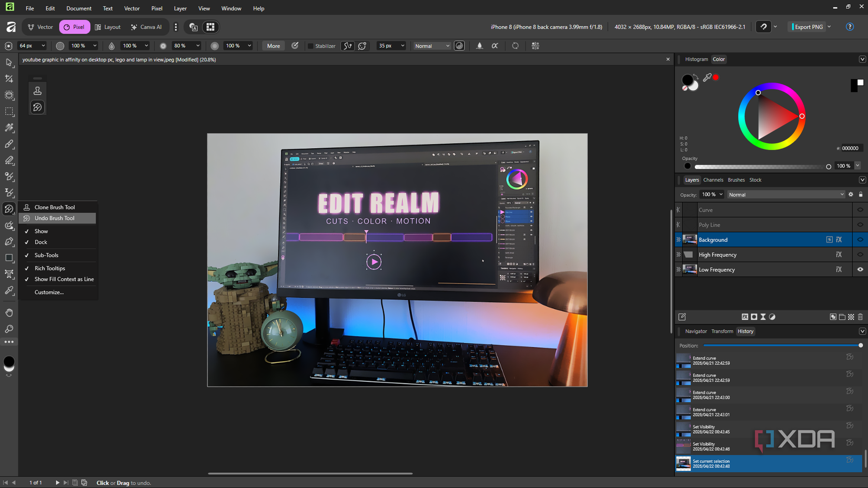
Task: Select the Crop tool
Action: click(x=9, y=79)
